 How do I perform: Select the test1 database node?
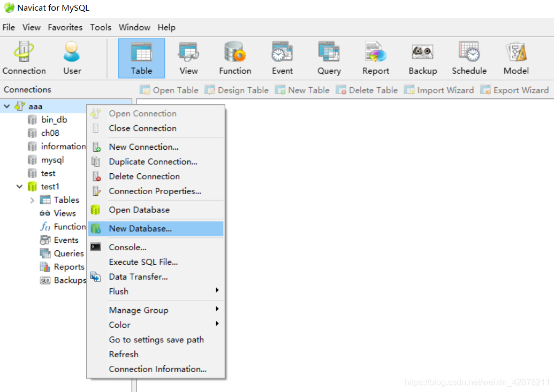coord(50,187)
